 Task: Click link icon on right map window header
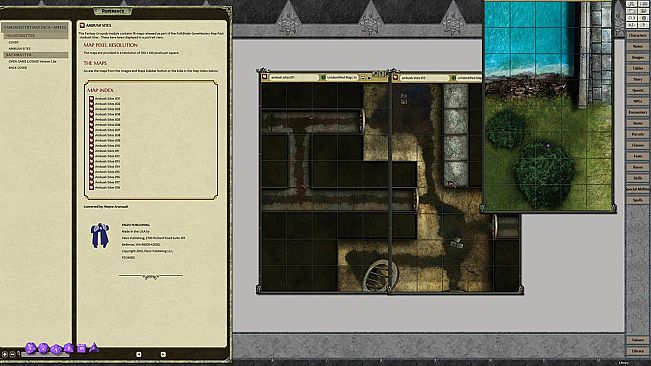tap(395, 77)
